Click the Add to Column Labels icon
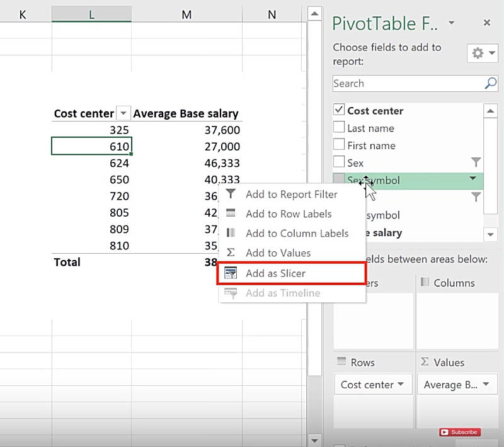The image size is (504, 447). pos(231,233)
